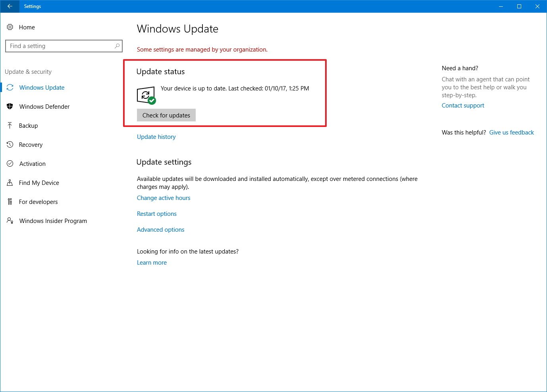Click the Need a hand? heading

pos(460,68)
